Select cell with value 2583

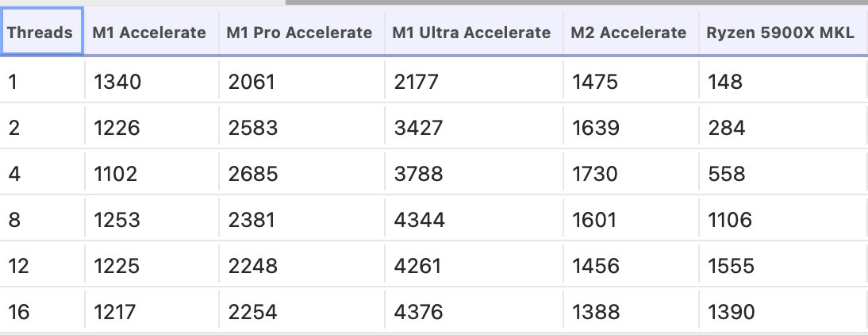[301, 128]
